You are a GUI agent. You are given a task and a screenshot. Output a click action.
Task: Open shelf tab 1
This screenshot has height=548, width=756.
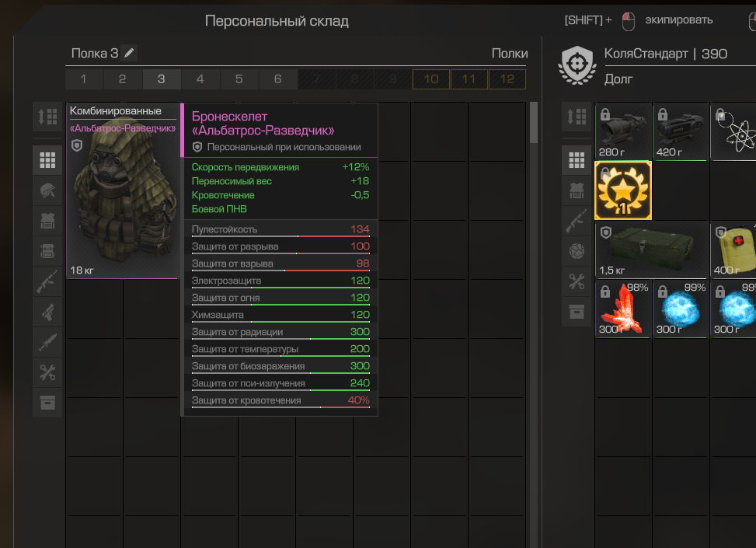coord(84,79)
